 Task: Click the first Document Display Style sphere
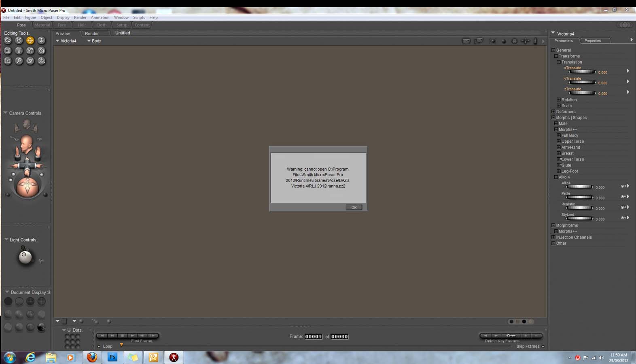pyautogui.click(x=8, y=301)
